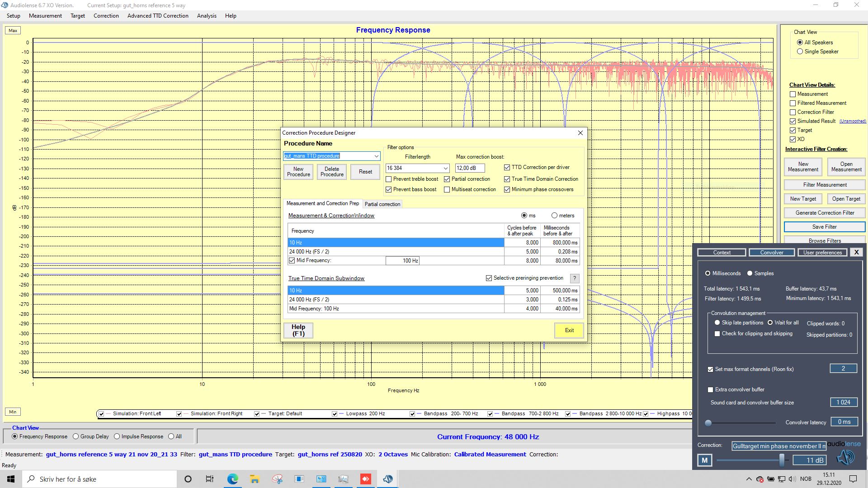
Task: Click the Generate Correction Filter button
Action: [x=825, y=213]
